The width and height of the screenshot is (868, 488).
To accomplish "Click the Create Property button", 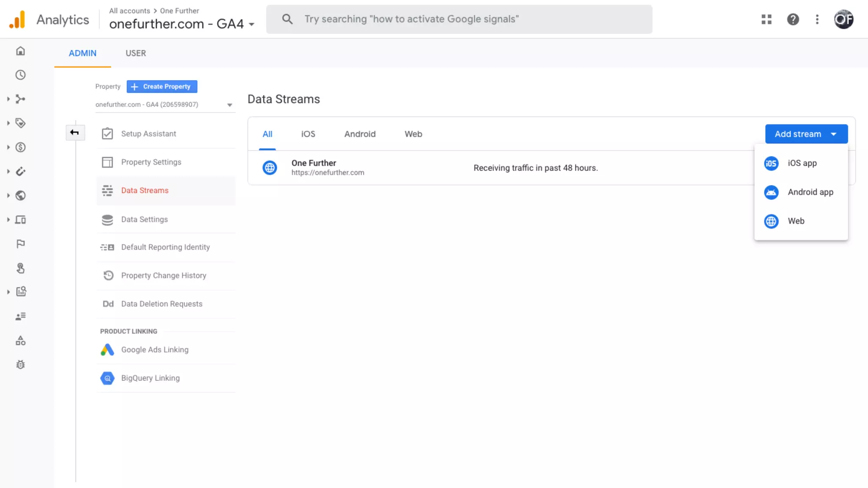I will tap(162, 86).
